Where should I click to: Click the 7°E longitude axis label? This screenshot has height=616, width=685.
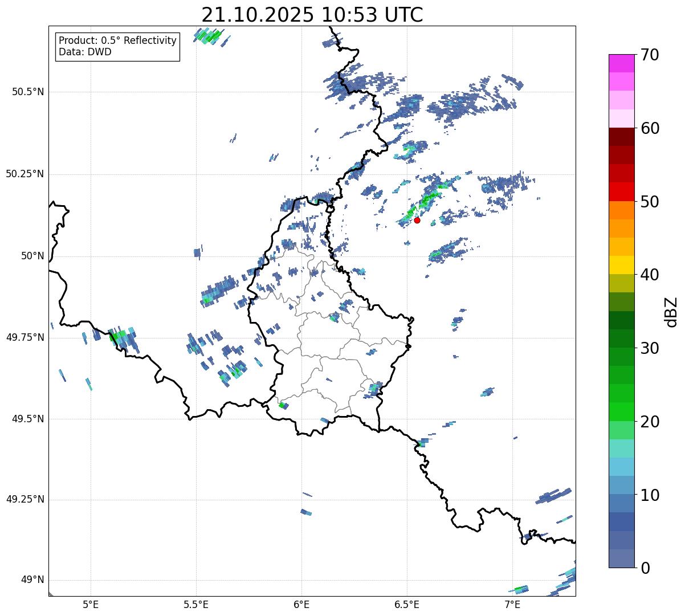512,604
